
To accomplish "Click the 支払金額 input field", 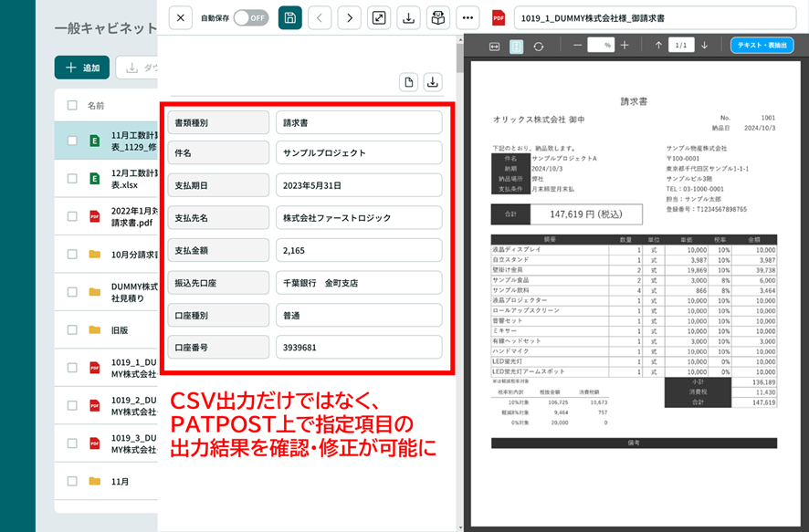I will pos(359,249).
